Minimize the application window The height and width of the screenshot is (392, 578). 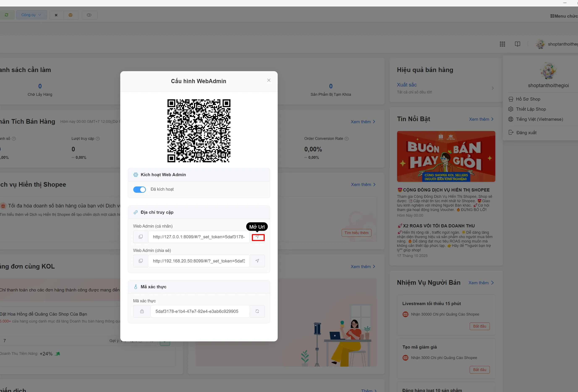click(x=565, y=3)
